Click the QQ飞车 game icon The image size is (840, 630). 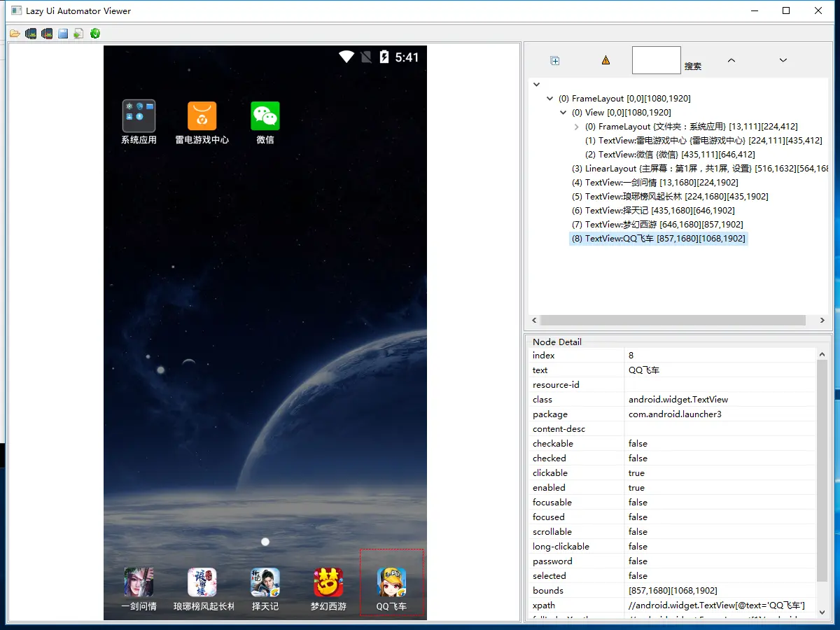click(391, 582)
